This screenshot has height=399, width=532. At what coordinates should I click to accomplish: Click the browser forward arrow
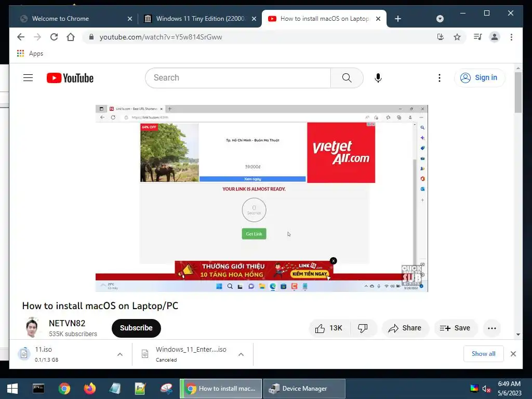click(x=37, y=37)
